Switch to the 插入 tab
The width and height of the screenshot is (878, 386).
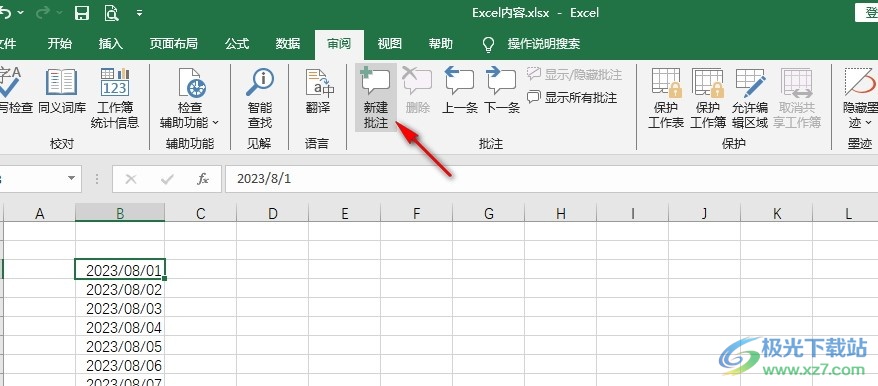(110, 44)
